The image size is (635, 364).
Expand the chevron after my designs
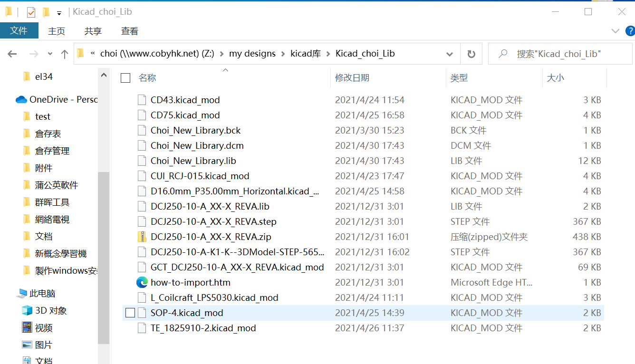click(x=283, y=54)
